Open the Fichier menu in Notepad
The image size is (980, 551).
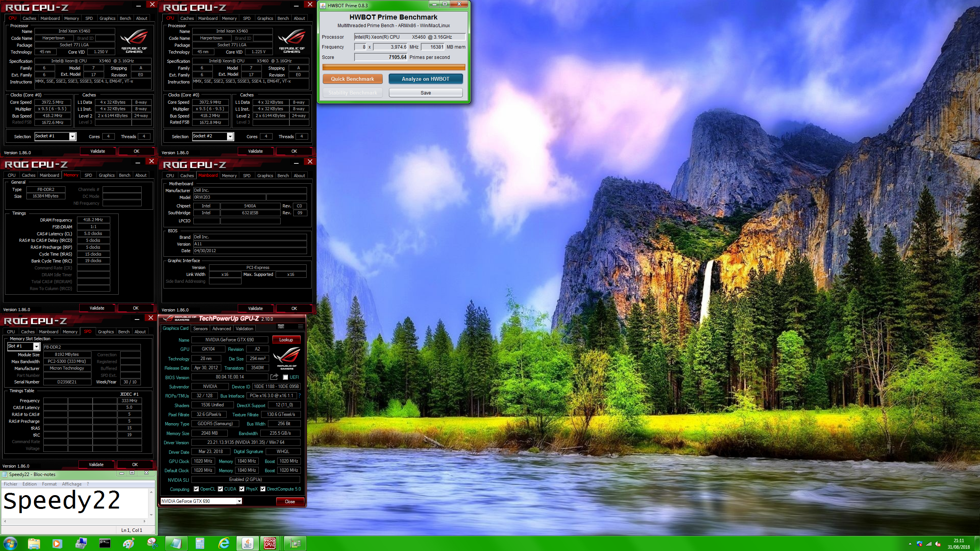pyautogui.click(x=11, y=484)
